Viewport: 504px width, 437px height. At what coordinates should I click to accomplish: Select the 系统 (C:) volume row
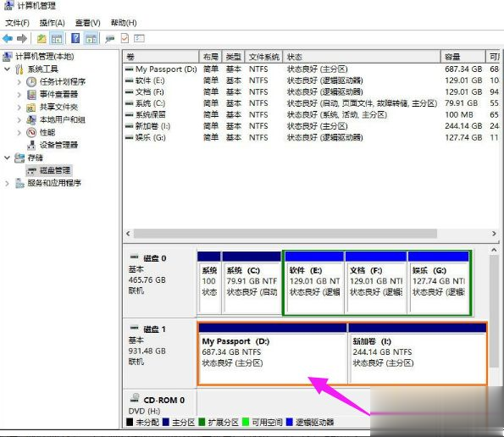pyautogui.click(x=311, y=103)
